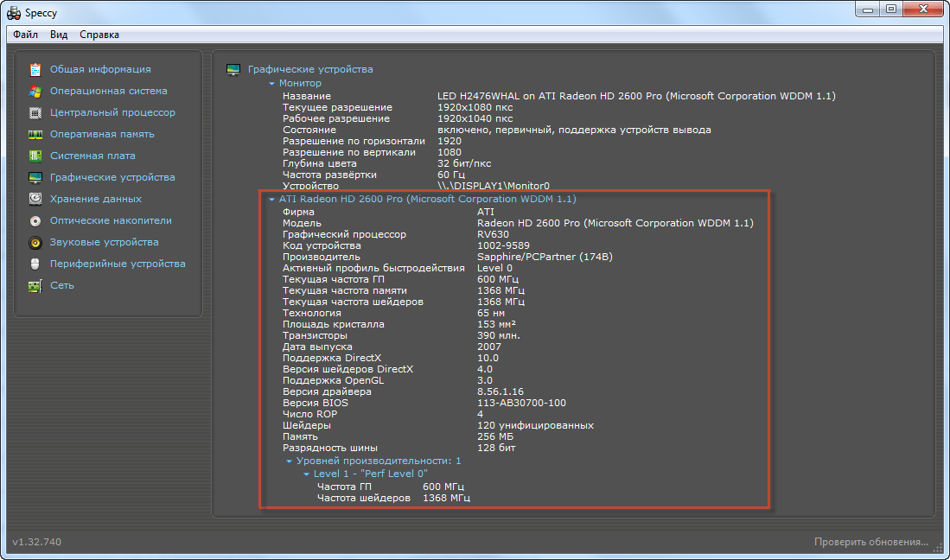
Task: Select Графические устройства in the sidebar
Action: (112, 177)
